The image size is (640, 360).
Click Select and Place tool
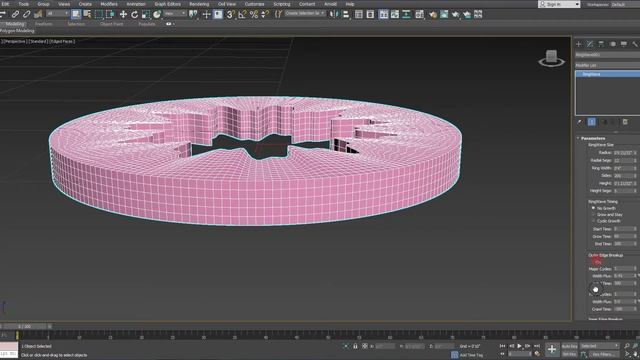tap(157, 14)
